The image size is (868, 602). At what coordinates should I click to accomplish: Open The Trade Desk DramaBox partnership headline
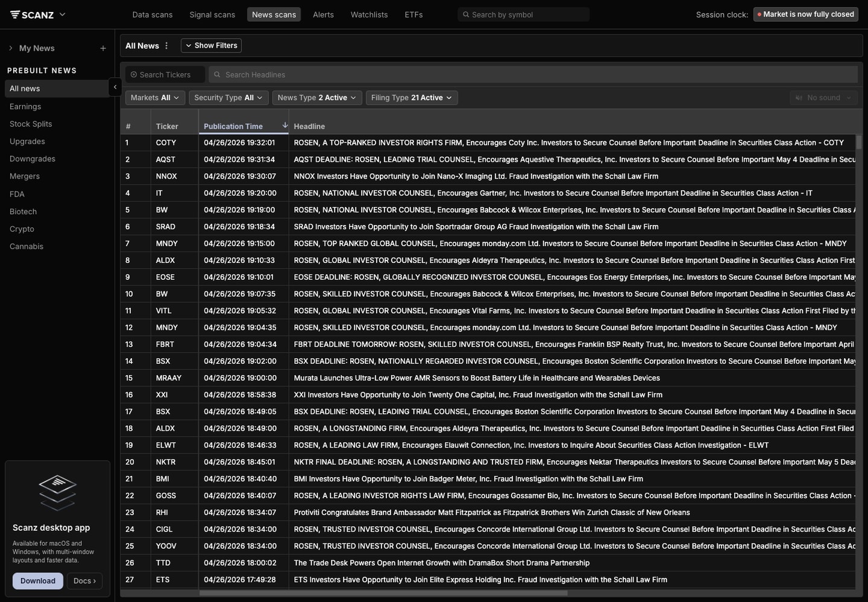click(x=442, y=563)
